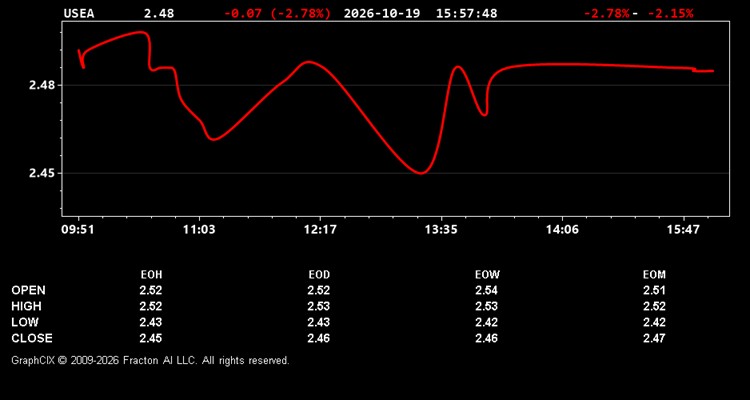Click the price line's lowest dip at 2.45

click(421, 173)
